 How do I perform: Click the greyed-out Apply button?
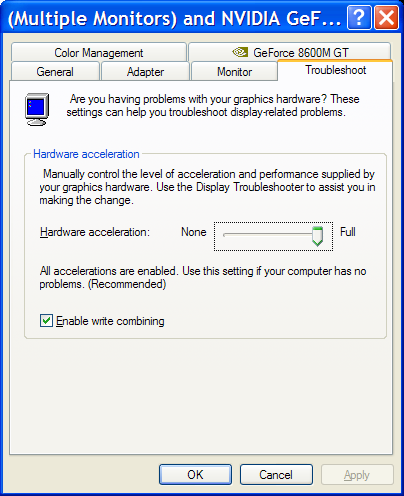coord(357,474)
